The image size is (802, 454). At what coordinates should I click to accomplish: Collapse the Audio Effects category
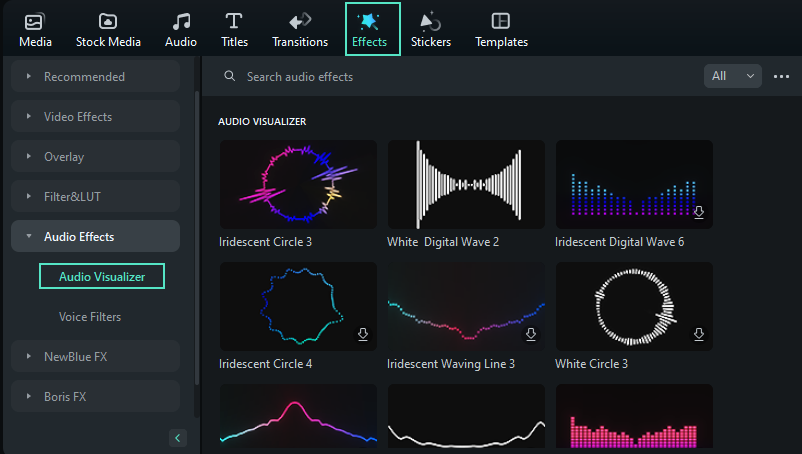[95, 236]
